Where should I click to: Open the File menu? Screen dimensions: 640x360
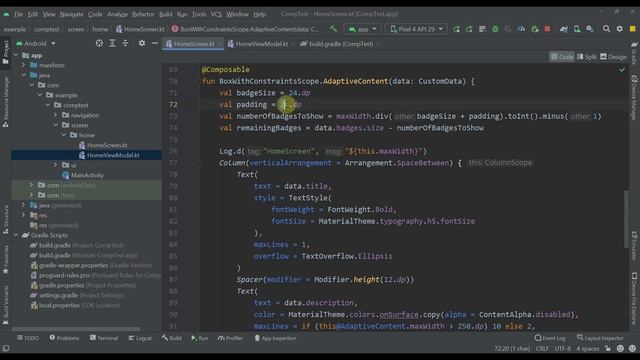[x=19, y=14]
